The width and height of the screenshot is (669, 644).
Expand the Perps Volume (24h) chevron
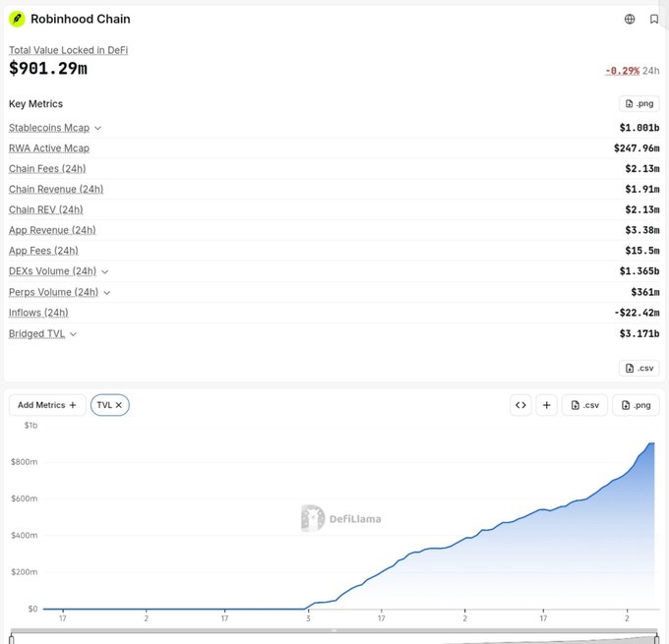click(107, 293)
